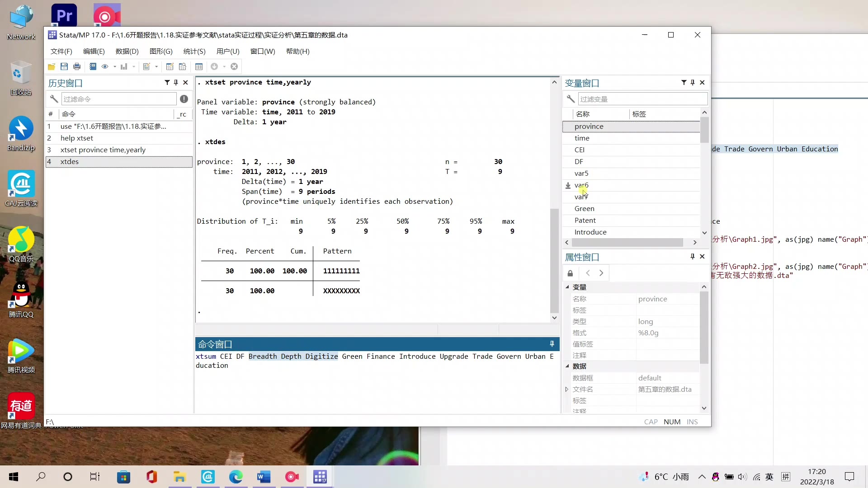
Task: Open the 帮助(H) menu
Action: [x=298, y=51]
